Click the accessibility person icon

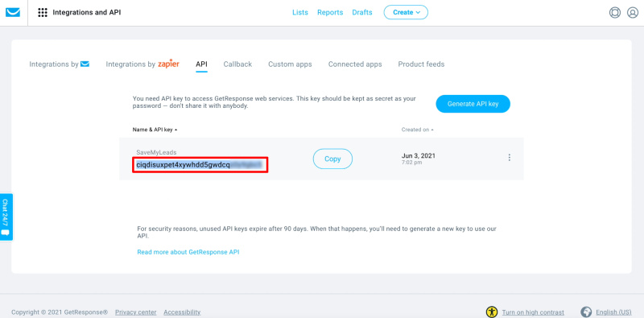click(x=492, y=312)
